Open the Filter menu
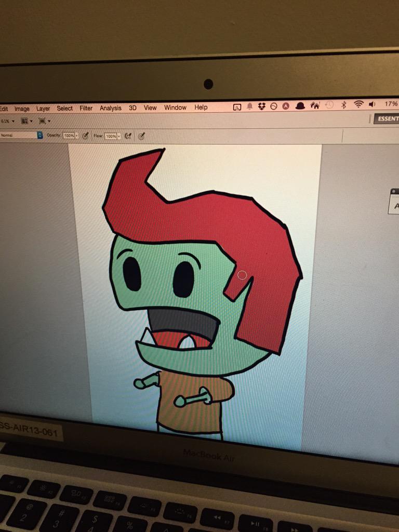The width and height of the screenshot is (399, 532). click(x=86, y=108)
